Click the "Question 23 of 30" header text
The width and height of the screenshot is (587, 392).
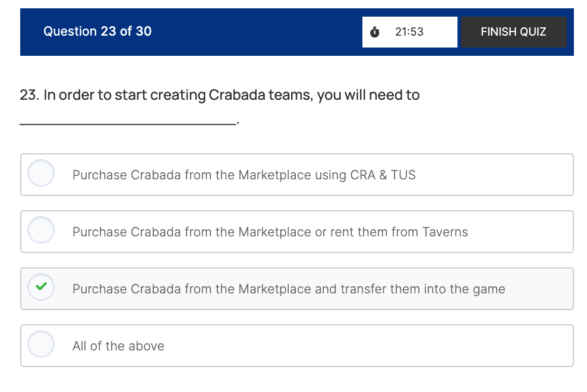tap(97, 31)
